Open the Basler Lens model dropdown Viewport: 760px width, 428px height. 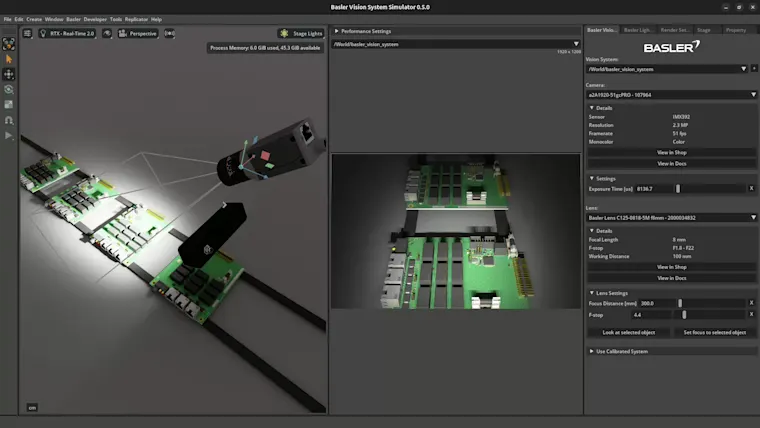671,218
